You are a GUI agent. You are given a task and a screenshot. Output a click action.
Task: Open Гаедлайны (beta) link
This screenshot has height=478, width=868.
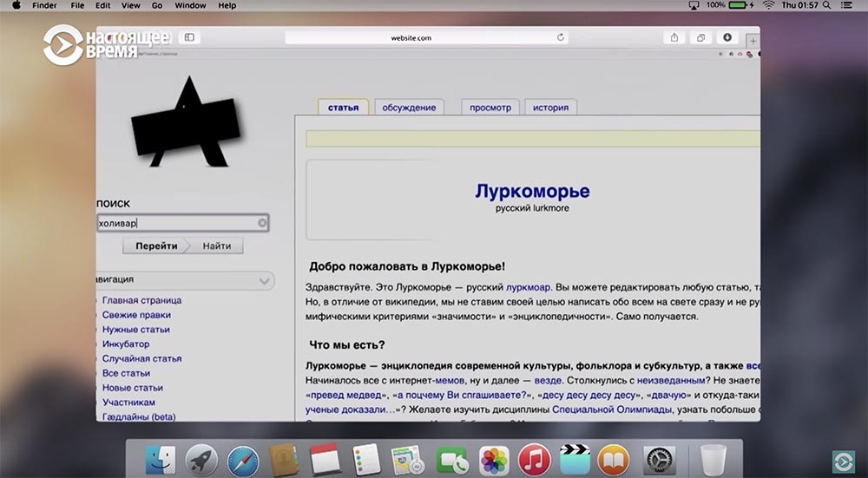[138, 416]
